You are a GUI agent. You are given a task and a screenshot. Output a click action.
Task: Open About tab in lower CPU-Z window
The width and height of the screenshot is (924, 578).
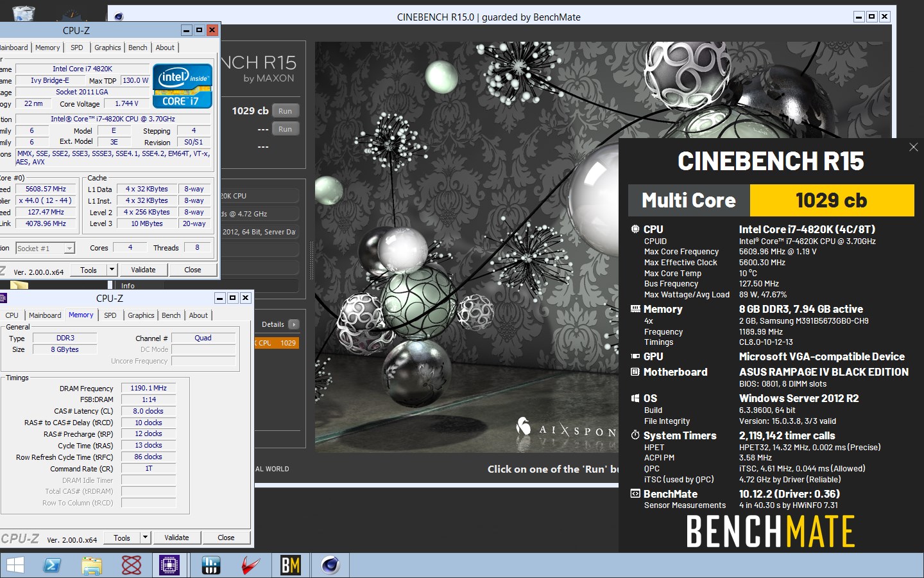[198, 315]
